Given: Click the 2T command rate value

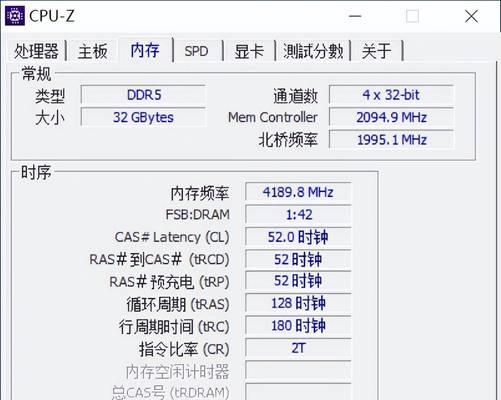Looking at the screenshot, I should coord(298,348).
